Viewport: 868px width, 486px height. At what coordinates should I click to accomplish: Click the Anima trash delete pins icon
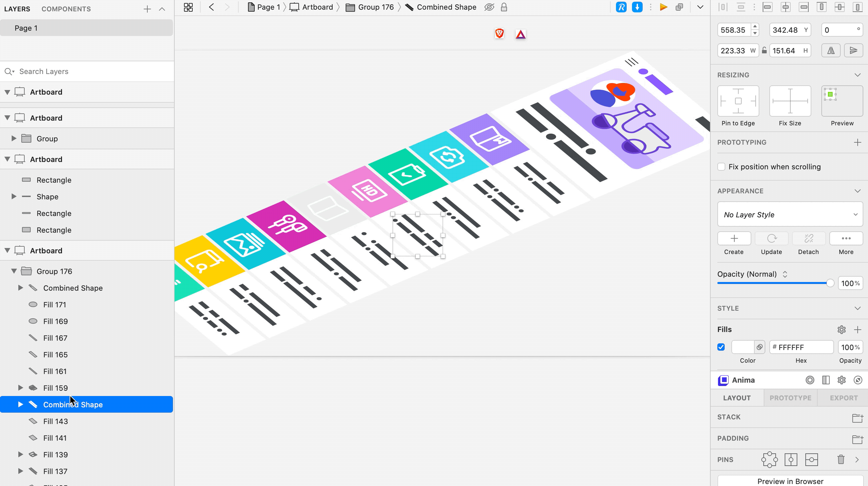[x=841, y=459]
